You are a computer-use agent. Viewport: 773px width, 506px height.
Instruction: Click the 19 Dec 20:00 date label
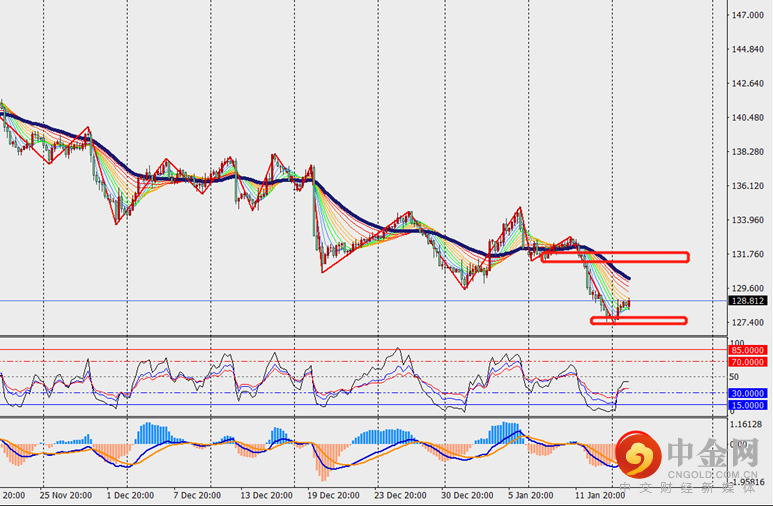(333, 495)
